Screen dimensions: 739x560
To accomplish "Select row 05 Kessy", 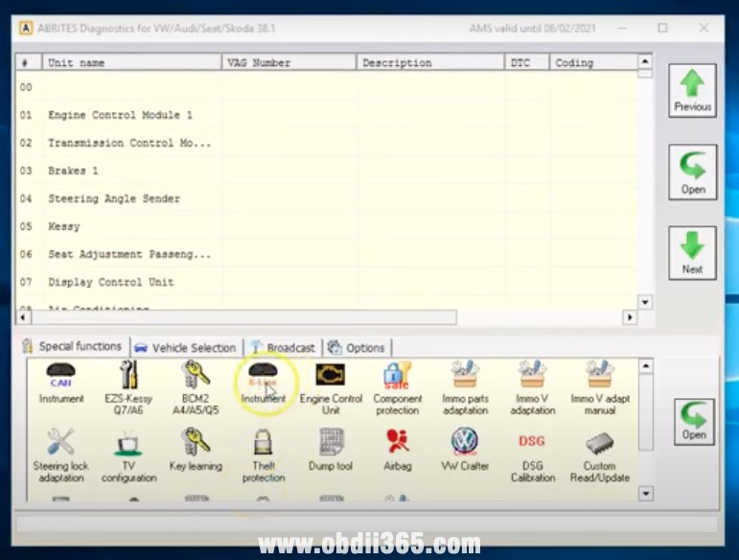I will [x=327, y=226].
